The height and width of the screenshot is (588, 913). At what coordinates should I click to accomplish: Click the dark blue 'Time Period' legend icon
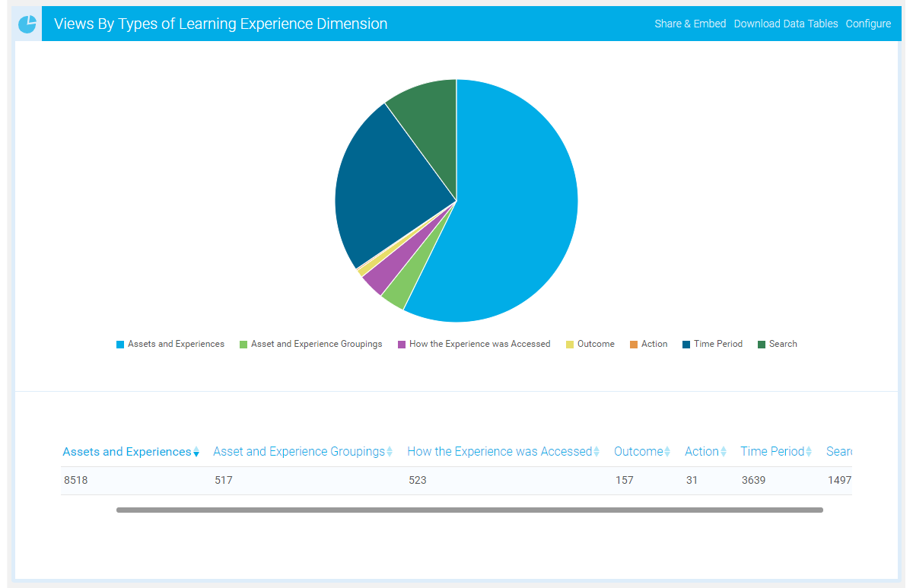tap(686, 344)
